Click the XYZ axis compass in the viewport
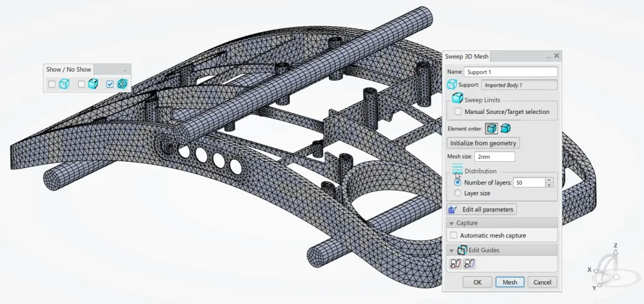644x304 pixels. (607, 265)
